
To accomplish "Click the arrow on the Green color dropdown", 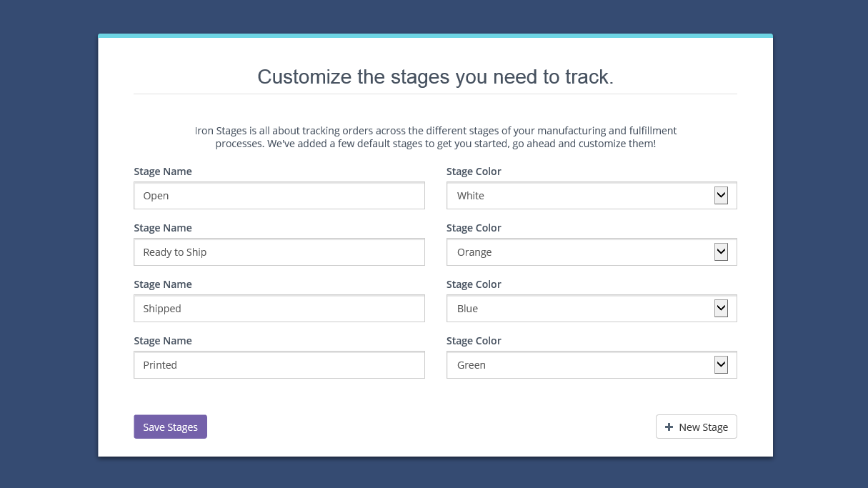I will (721, 365).
